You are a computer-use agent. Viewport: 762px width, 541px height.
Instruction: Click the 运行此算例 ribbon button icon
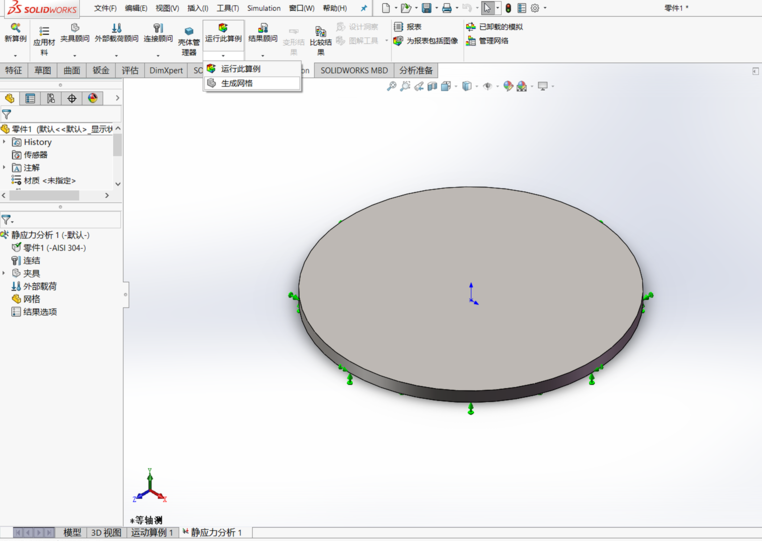click(x=223, y=28)
